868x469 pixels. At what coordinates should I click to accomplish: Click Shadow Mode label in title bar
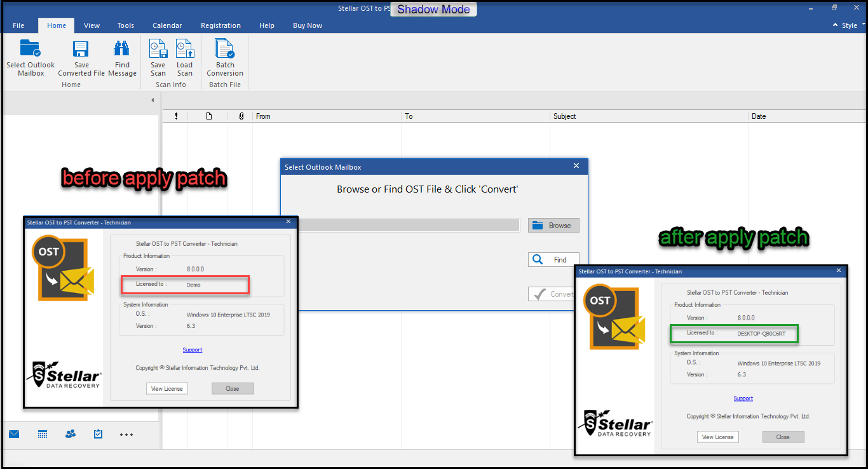(x=433, y=9)
